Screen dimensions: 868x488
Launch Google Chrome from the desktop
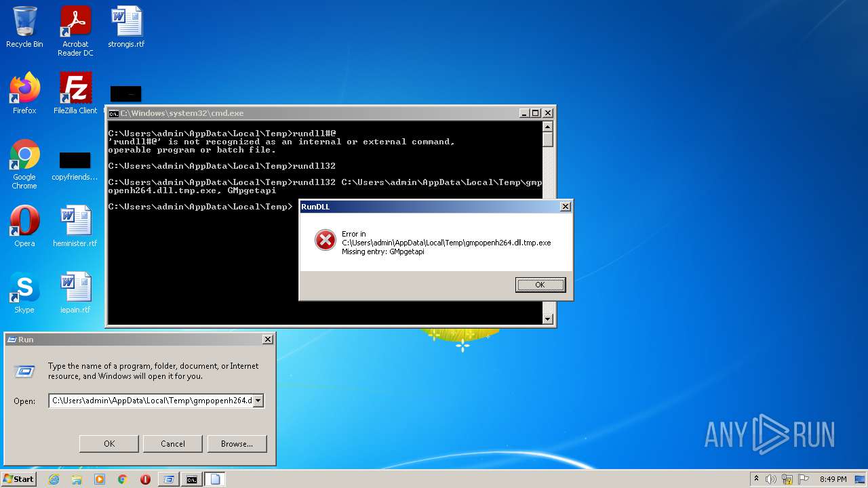24,164
